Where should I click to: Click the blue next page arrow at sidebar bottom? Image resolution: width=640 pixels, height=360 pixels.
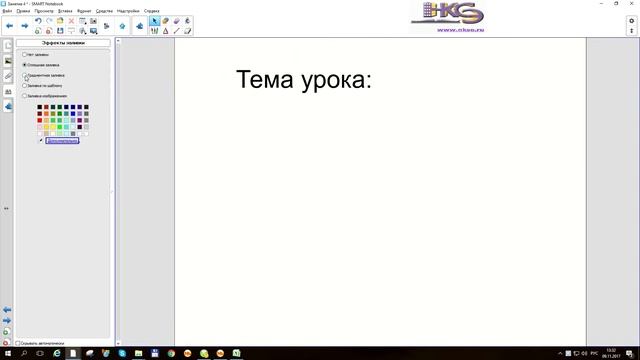(7, 321)
